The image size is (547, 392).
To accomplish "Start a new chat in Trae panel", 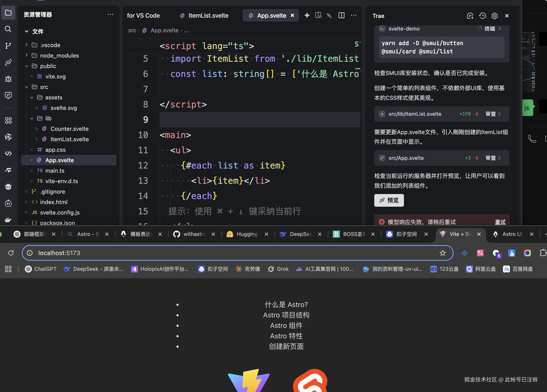I will [x=470, y=16].
